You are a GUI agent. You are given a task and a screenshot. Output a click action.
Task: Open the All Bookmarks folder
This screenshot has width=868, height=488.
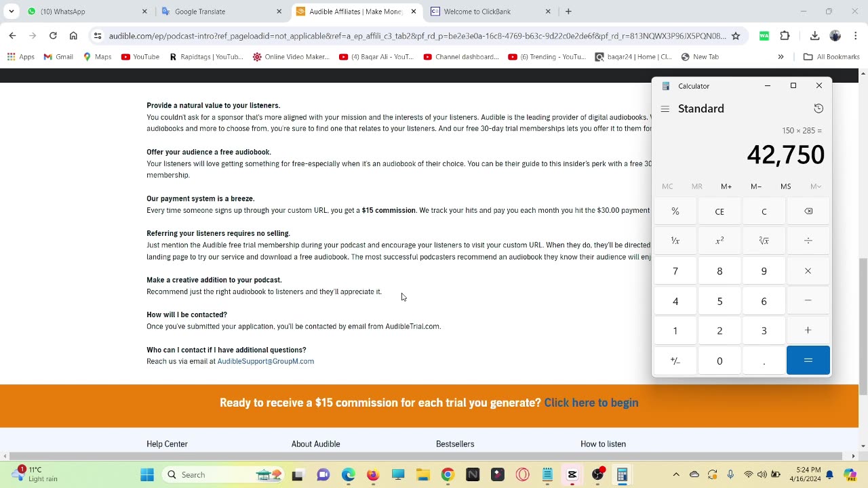pos(831,57)
